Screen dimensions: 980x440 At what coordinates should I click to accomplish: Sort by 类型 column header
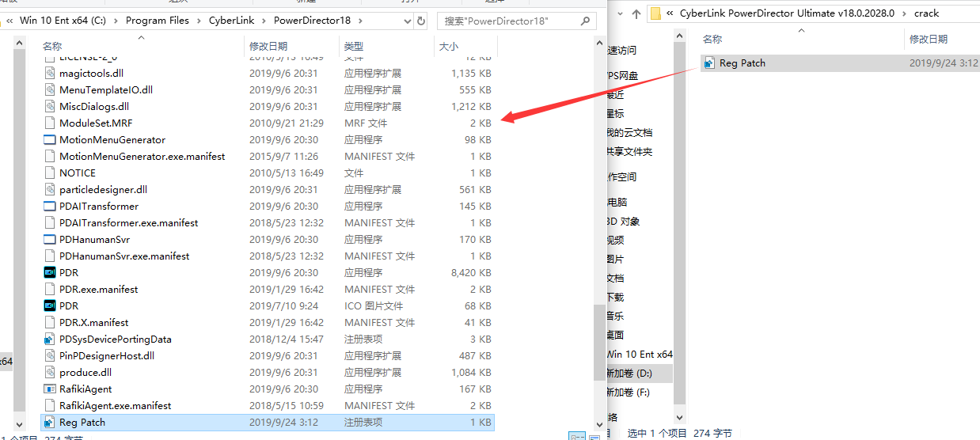coord(353,47)
